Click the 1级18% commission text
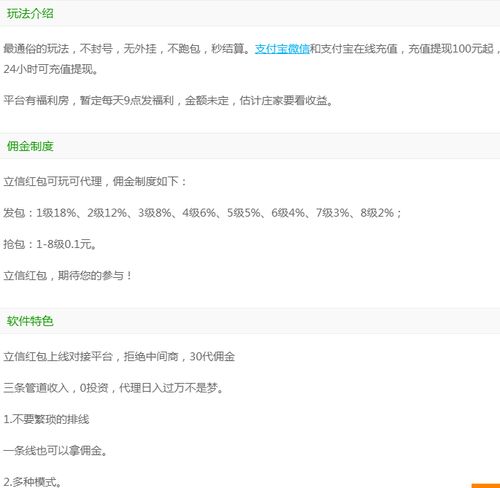This screenshot has width=500, height=488. point(56,213)
